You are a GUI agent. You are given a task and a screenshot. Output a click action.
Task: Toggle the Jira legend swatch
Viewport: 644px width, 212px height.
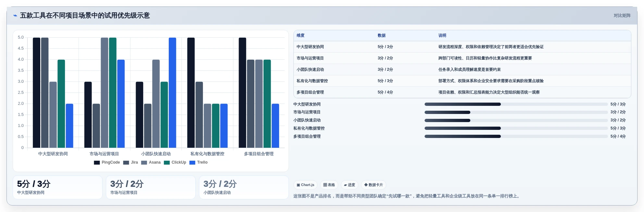[x=126, y=163]
